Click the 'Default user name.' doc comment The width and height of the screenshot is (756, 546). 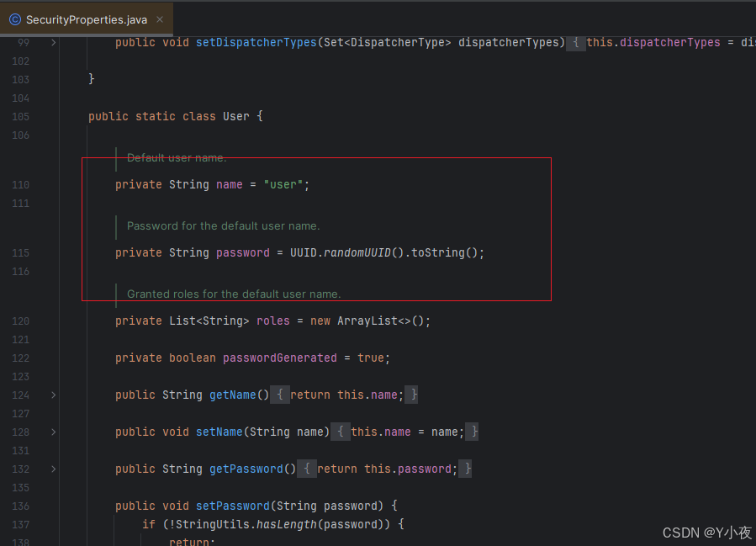coord(177,157)
